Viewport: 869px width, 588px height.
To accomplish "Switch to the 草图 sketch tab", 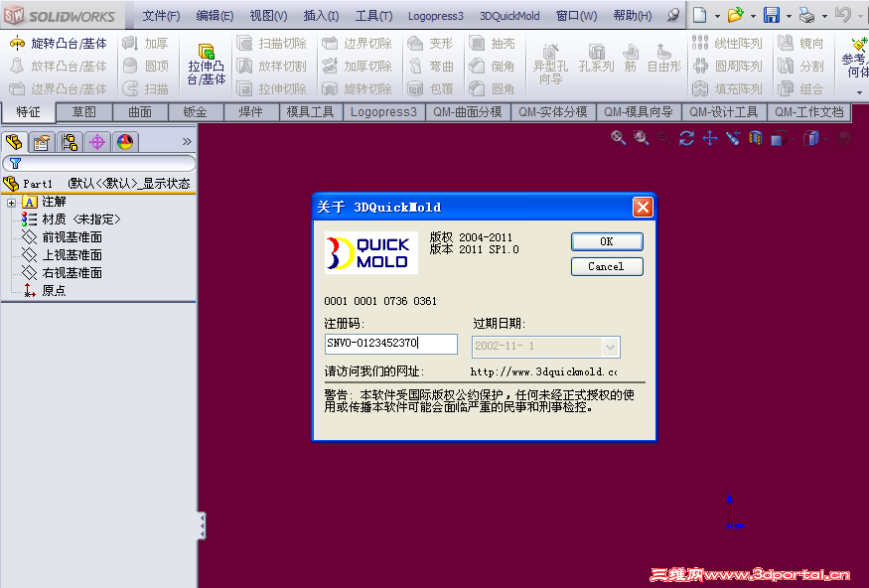I will click(x=84, y=112).
